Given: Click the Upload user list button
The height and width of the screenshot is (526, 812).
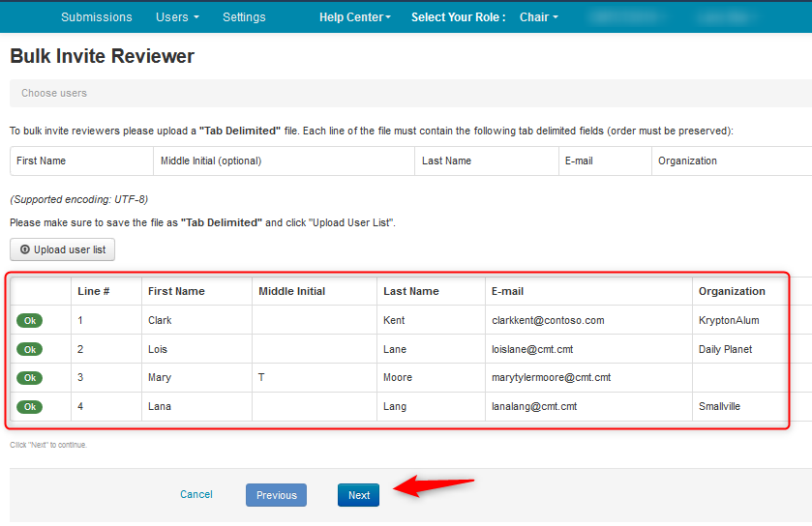Looking at the screenshot, I should tap(62, 249).
